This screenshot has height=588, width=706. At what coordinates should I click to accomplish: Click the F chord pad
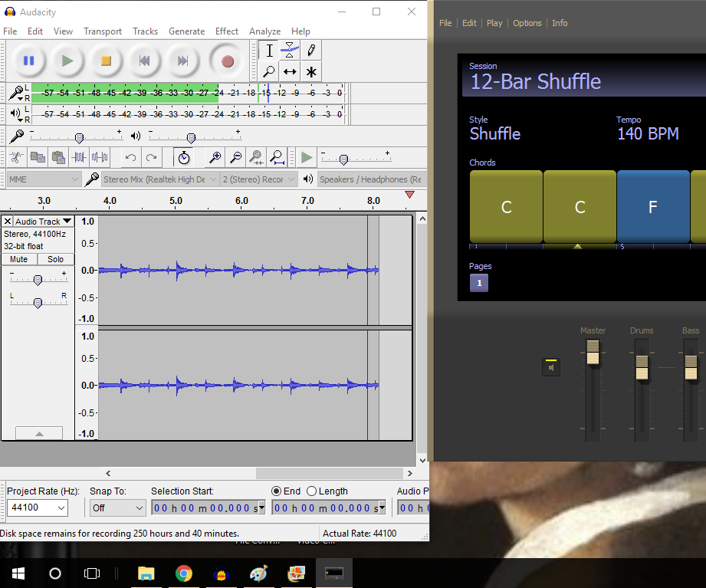[x=653, y=207]
